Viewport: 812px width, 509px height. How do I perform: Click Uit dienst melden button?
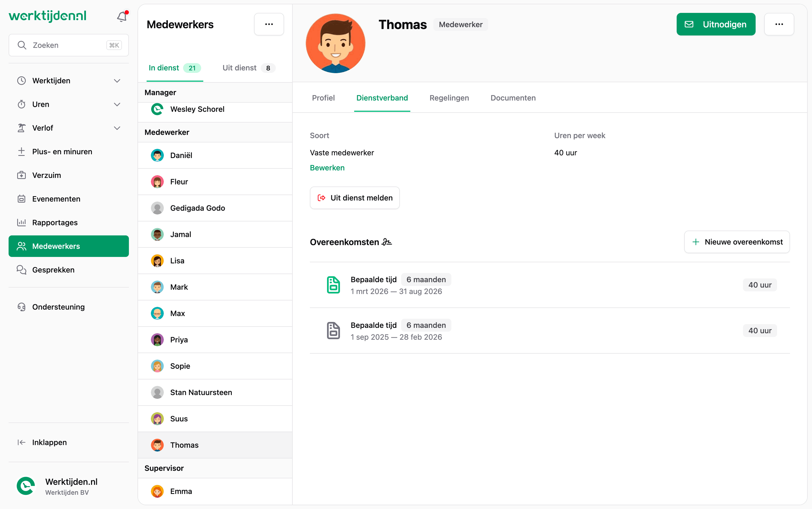pos(354,198)
